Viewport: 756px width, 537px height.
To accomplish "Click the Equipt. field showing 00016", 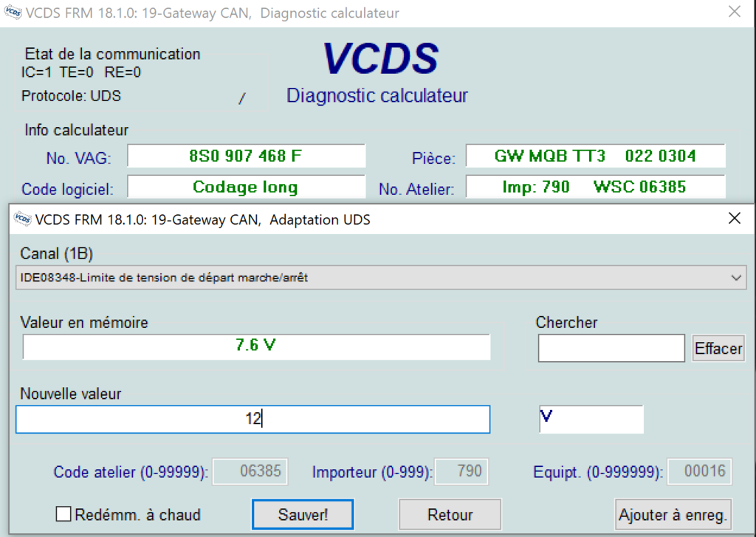I will pyautogui.click(x=699, y=471).
